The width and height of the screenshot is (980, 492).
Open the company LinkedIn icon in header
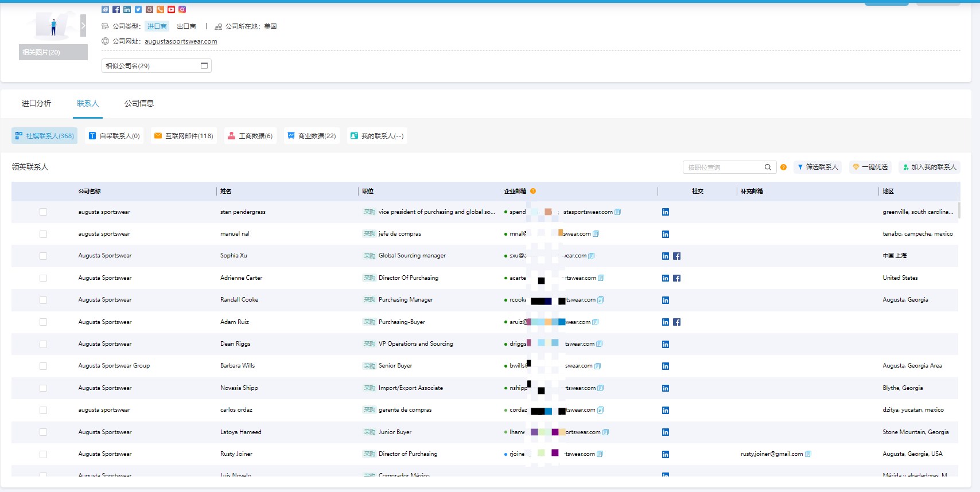(127, 9)
